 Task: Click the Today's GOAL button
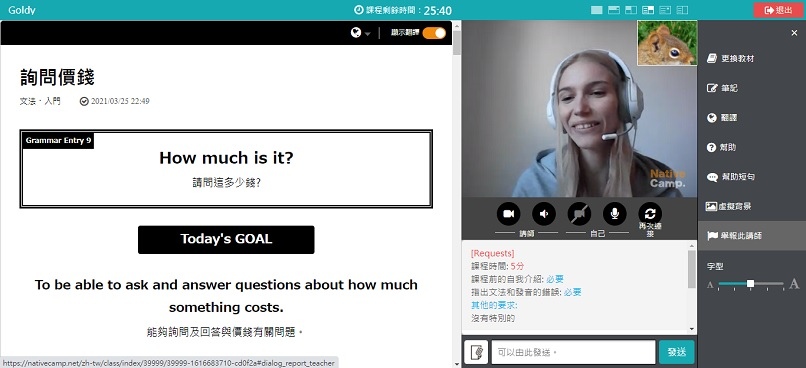tap(226, 240)
